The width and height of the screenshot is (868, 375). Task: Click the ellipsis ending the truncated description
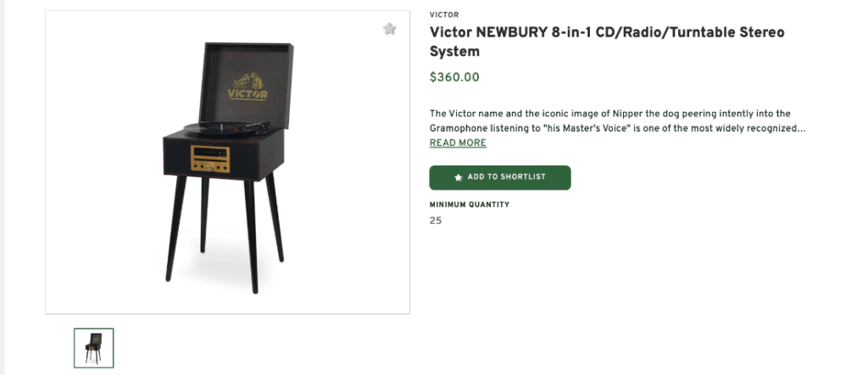tap(800, 128)
